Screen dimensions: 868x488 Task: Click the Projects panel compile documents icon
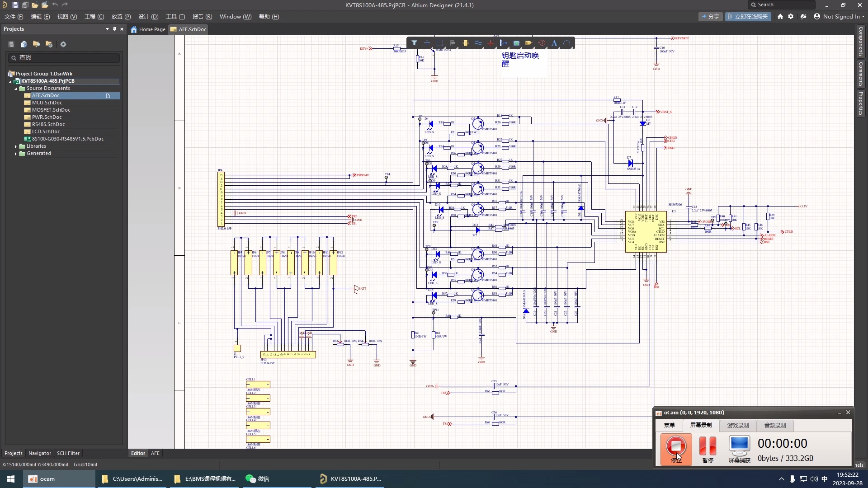24,44
